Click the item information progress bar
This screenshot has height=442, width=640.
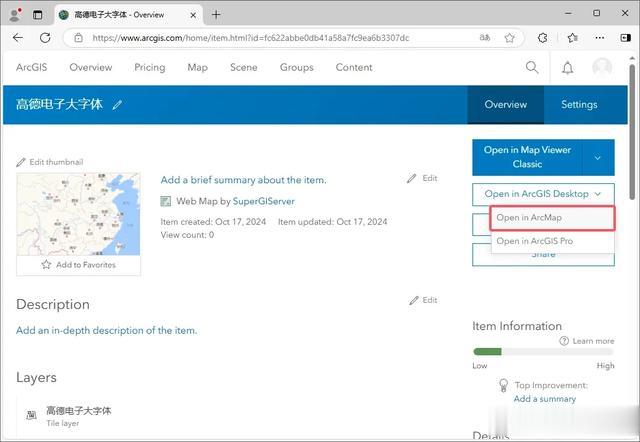[543, 352]
